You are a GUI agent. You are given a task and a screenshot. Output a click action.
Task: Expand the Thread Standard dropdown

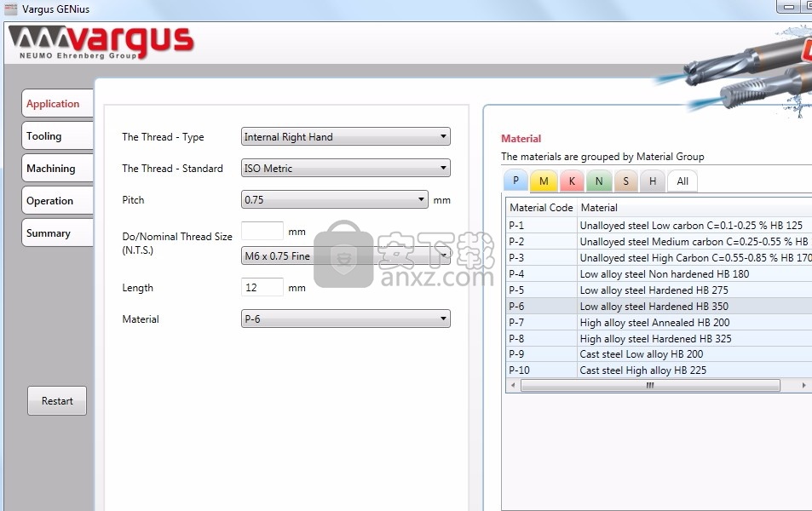[x=345, y=169]
